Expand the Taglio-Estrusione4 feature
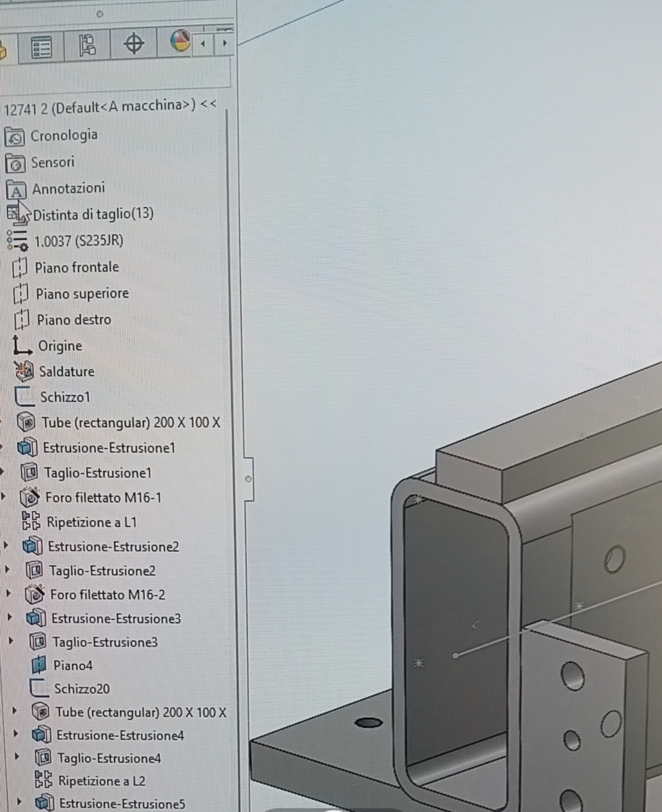The height and width of the screenshot is (812, 662). [17, 757]
